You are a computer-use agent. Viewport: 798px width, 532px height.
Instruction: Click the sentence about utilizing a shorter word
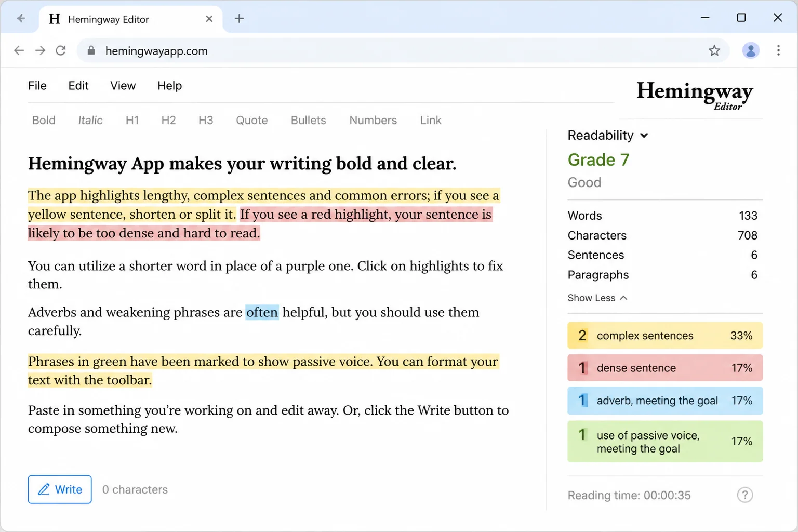[191, 266]
